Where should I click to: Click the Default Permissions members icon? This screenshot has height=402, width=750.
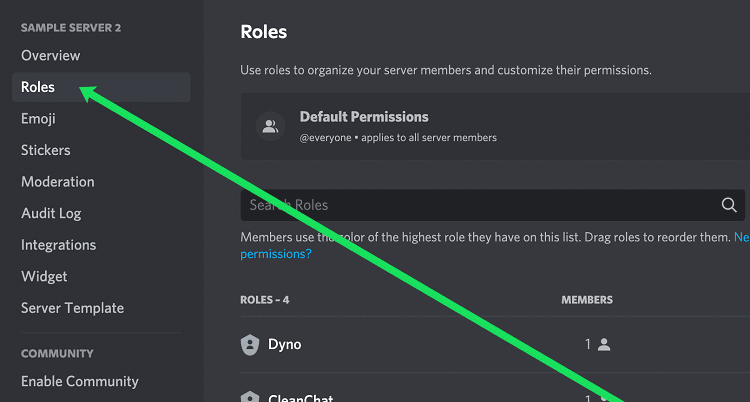pyautogui.click(x=270, y=126)
